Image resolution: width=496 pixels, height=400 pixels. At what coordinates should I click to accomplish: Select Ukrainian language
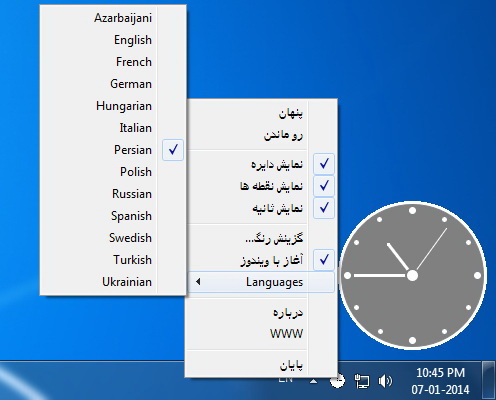[x=113, y=282]
